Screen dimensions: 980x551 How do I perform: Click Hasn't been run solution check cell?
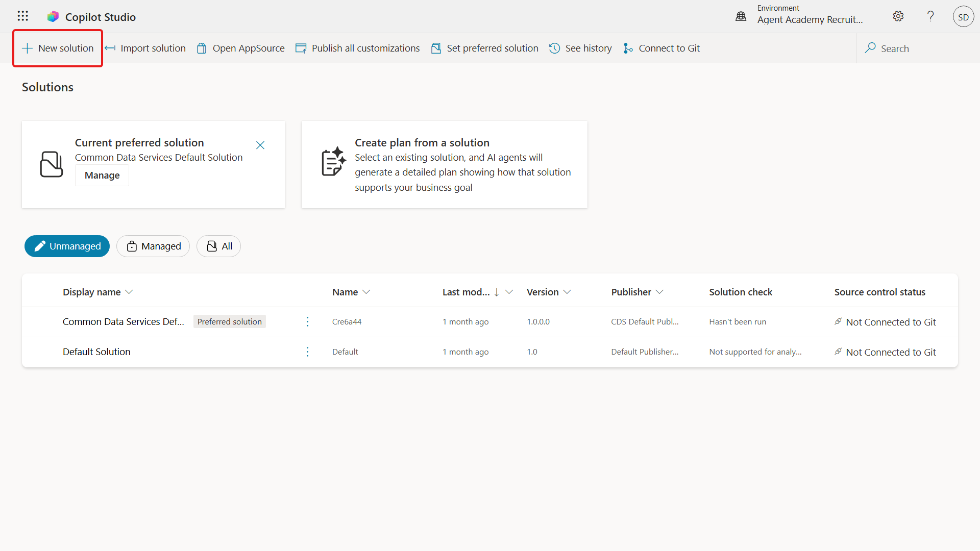[738, 321]
